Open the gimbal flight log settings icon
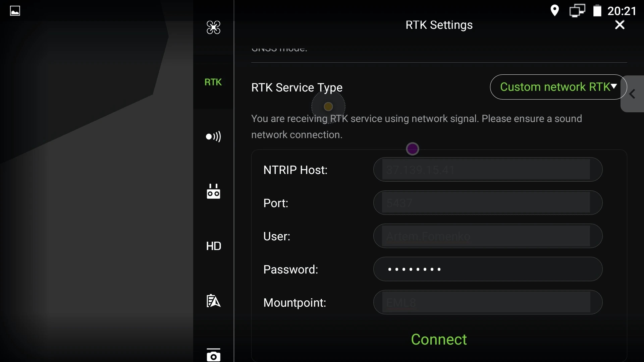Screen dimensions: 644x362 pos(213,301)
